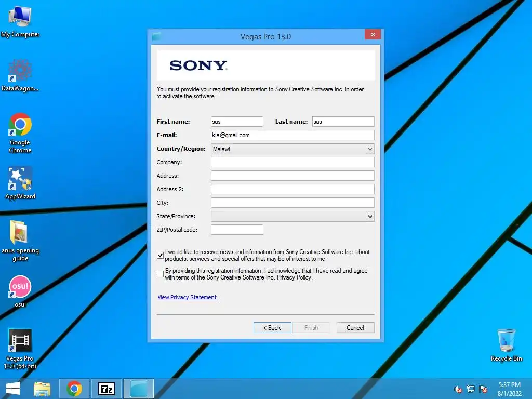Select the Google Chrome desktop shortcut
This screenshot has width=532, height=399.
pos(20,133)
